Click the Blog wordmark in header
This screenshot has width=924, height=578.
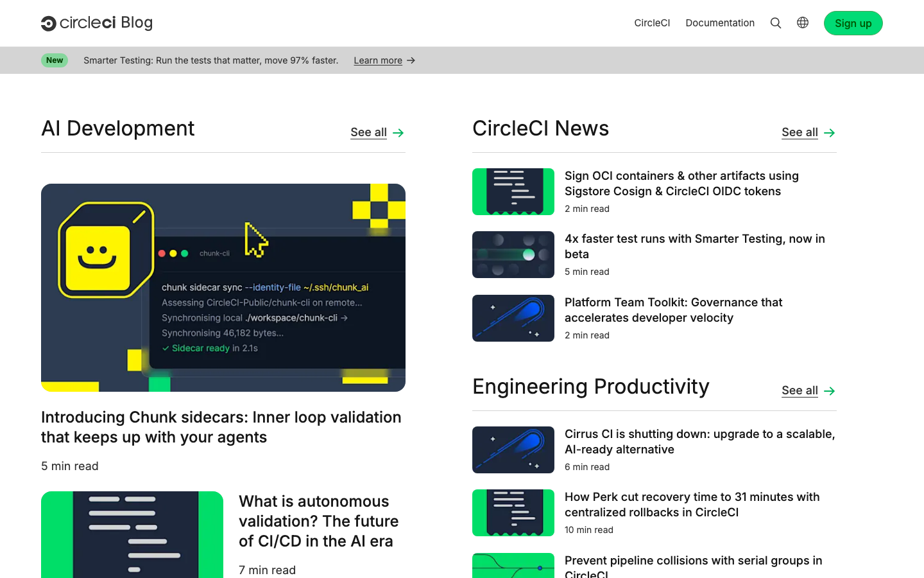[137, 22]
